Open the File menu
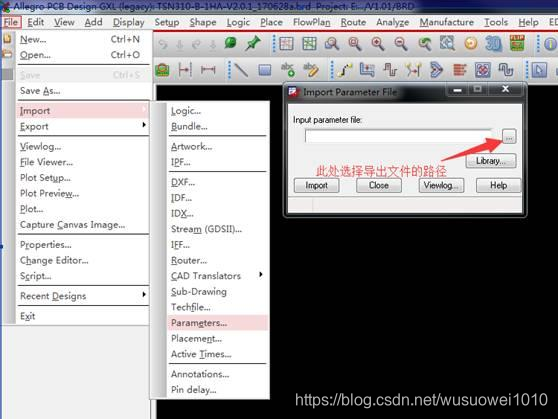 [x=11, y=22]
